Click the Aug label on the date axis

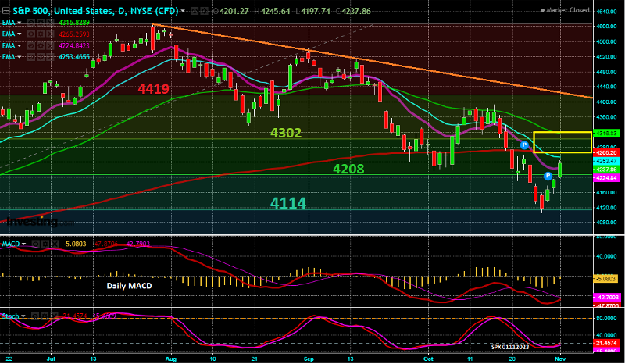[x=170, y=359]
